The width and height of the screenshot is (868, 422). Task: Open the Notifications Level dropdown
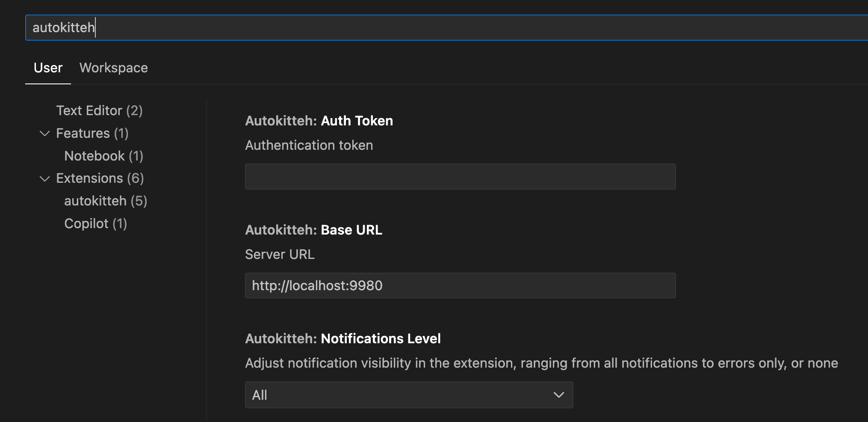pyautogui.click(x=409, y=395)
